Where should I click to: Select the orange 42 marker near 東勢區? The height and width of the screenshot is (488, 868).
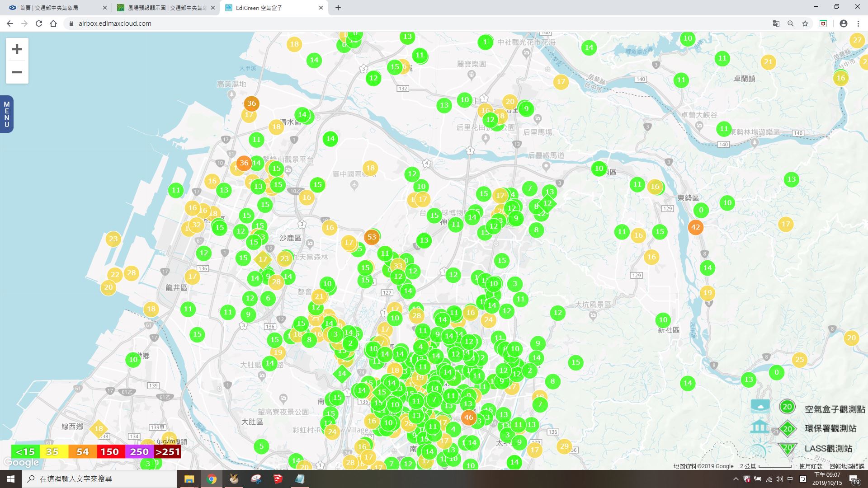click(695, 227)
